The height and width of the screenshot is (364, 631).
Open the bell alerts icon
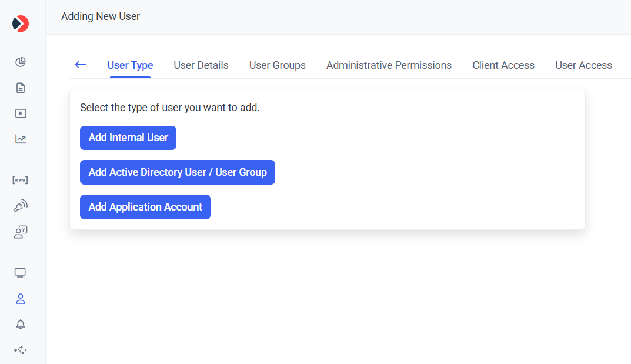point(21,325)
